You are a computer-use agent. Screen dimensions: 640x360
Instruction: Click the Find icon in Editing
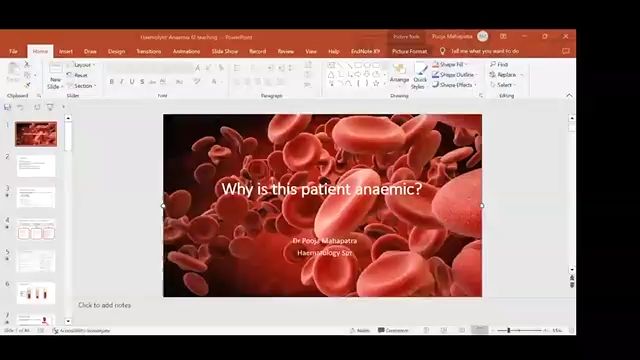(x=493, y=64)
